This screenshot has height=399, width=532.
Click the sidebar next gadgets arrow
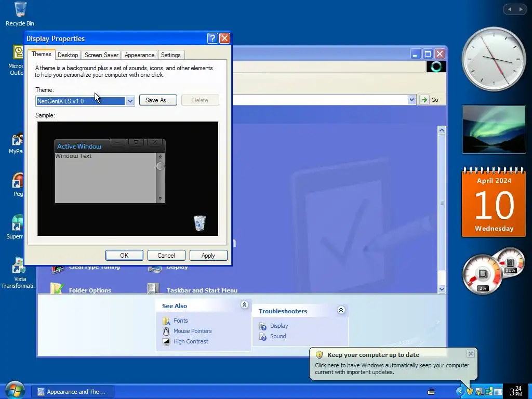[521, 9]
